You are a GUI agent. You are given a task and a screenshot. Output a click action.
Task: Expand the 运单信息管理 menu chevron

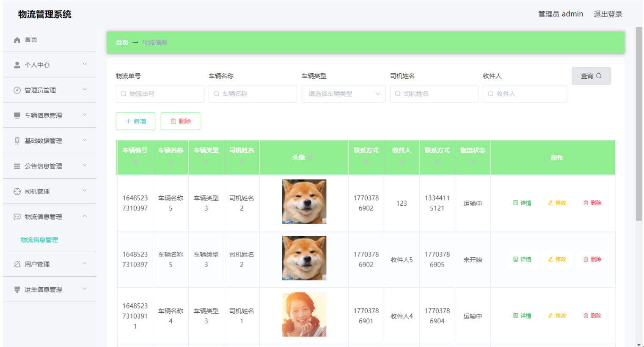point(85,289)
